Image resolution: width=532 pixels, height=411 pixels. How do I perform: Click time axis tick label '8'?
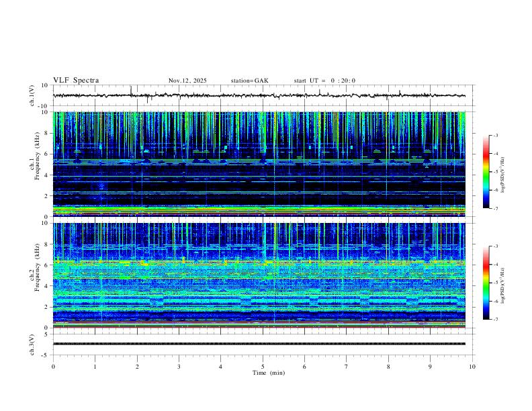(x=388, y=367)
